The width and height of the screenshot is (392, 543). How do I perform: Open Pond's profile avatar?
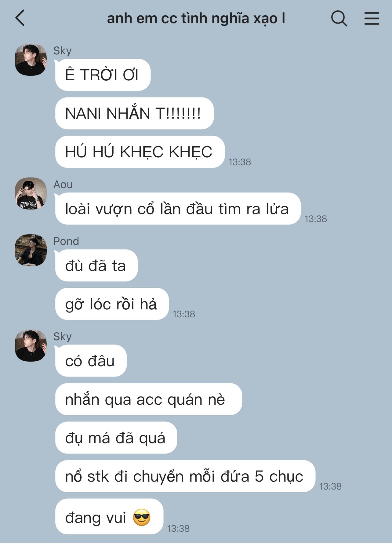(31, 250)
